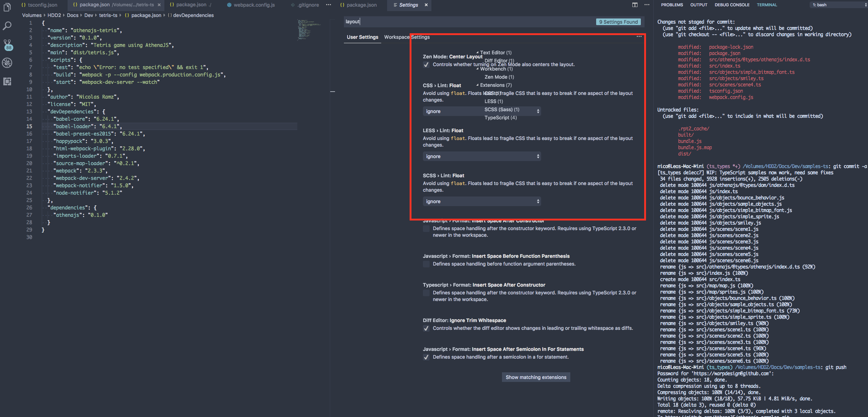The image size is (868, 417).
Task: Select the Search icon in the activity bar
Action: [7, 26]
